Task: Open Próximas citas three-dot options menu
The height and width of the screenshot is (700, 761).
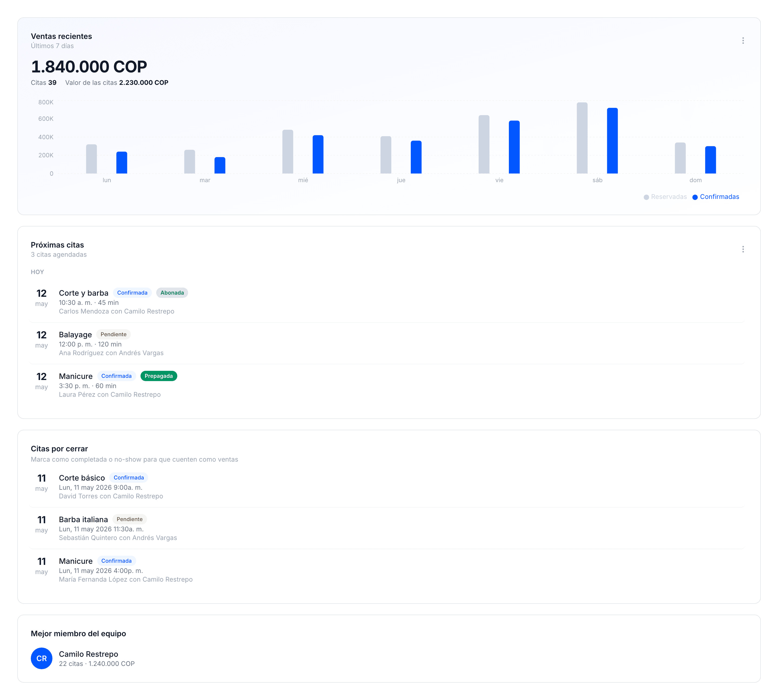Action: [742, 249]
